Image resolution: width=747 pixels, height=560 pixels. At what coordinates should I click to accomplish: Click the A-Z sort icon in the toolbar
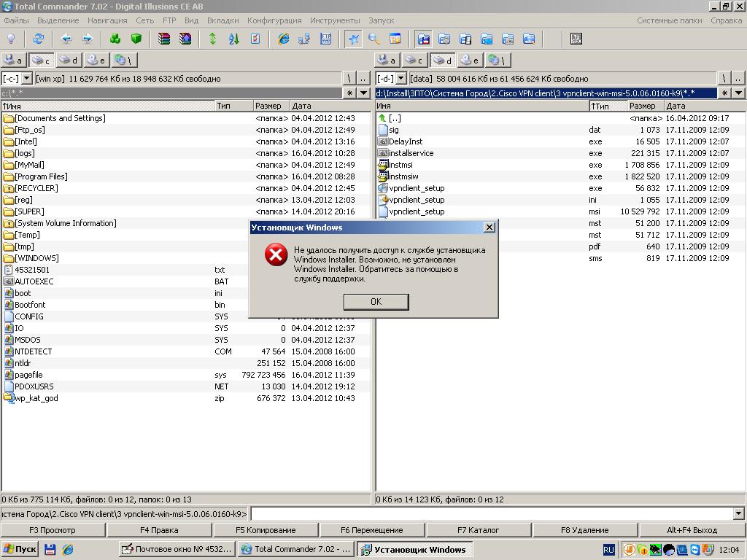[x=234, y=39]
